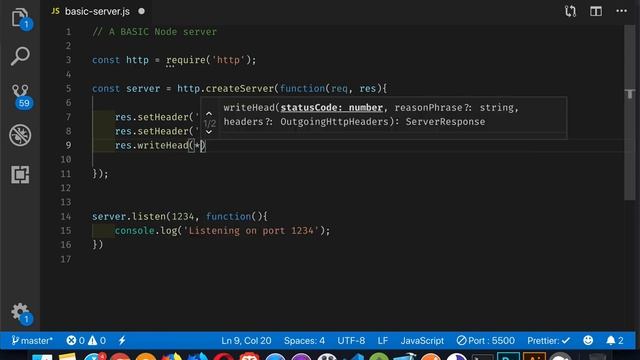Click closing '});' on line 11

tap(100, 174)
